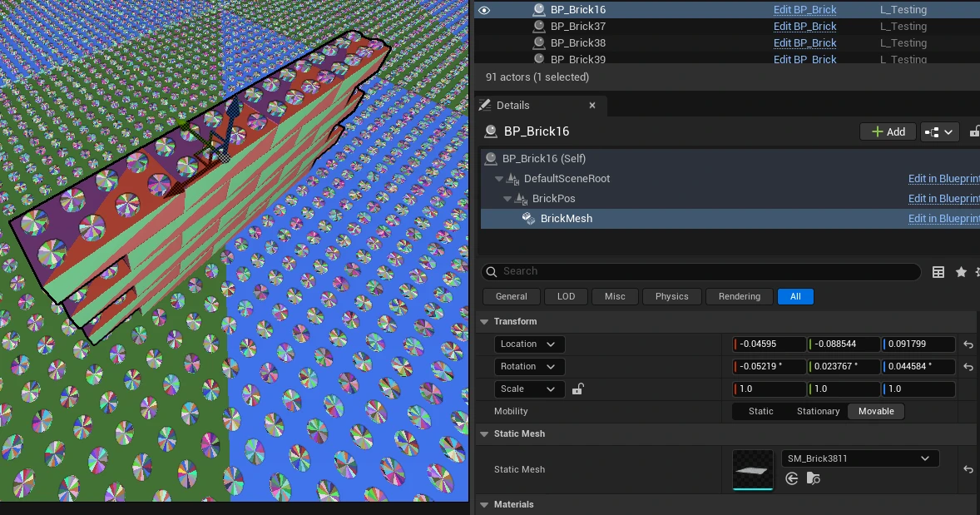This screenshot has height=515, width=980.
Task: Click the Location X value -0.04595
Action: coord(770,344)
